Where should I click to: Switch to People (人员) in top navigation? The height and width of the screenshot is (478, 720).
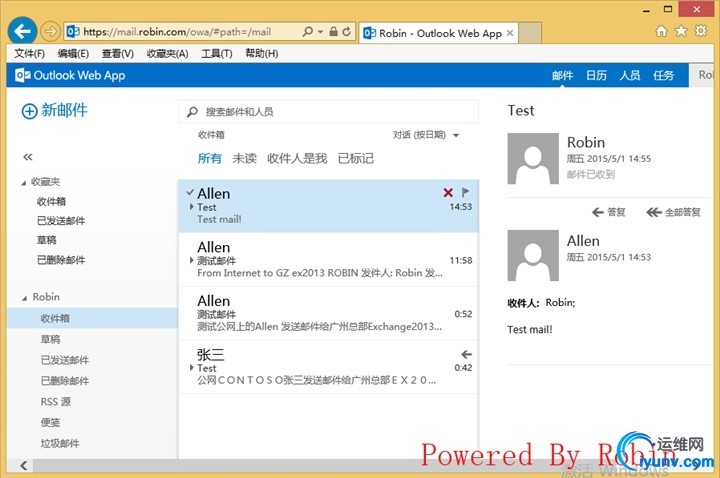tap(630, 75)
